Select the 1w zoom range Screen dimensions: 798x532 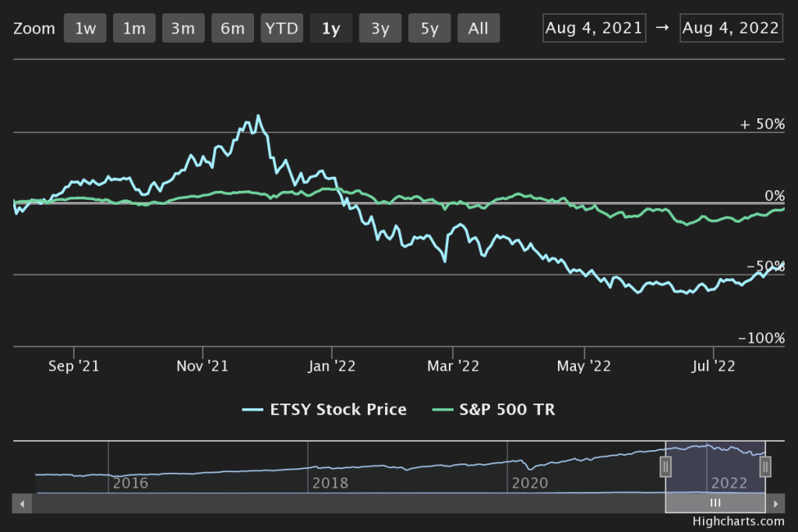point(86,29)
